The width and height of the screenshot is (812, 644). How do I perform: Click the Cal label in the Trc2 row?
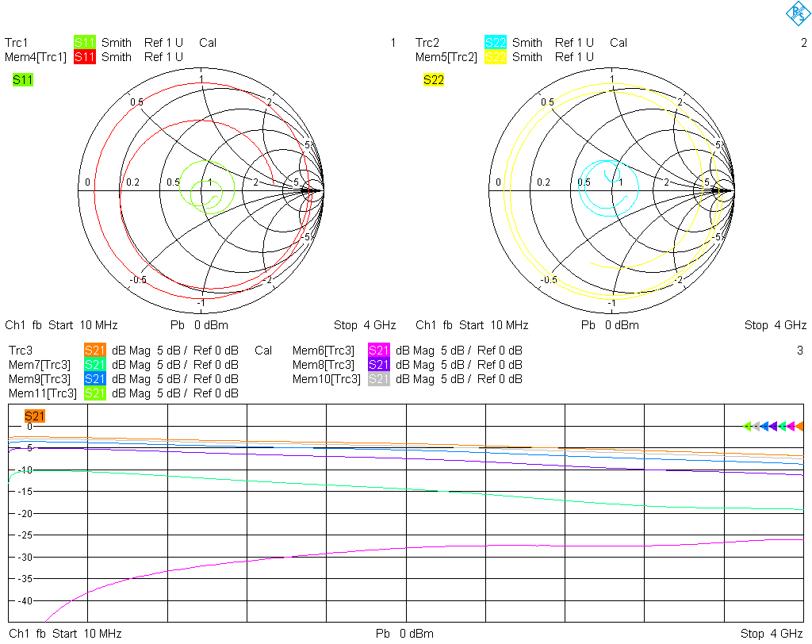[619, 43]
